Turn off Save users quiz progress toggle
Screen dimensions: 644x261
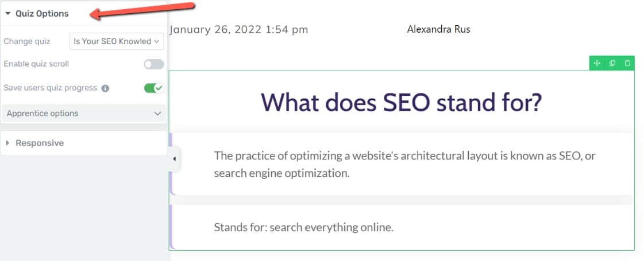(x=153, y=88)
